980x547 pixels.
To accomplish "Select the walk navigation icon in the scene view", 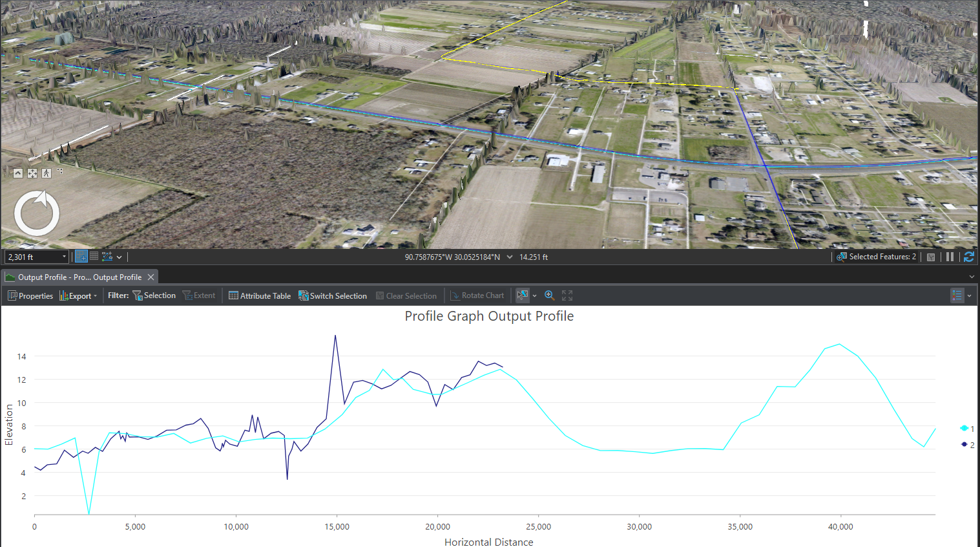I will (46, 173).
